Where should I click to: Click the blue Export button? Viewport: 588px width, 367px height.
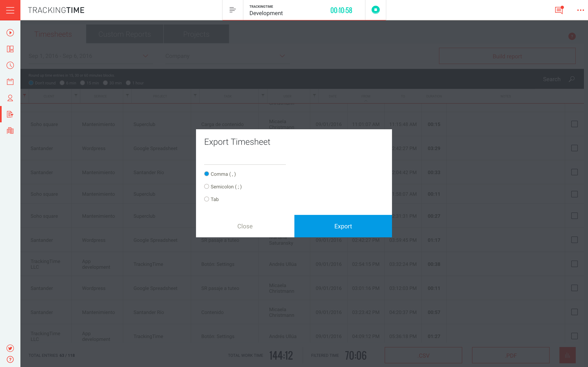(343, 226)
